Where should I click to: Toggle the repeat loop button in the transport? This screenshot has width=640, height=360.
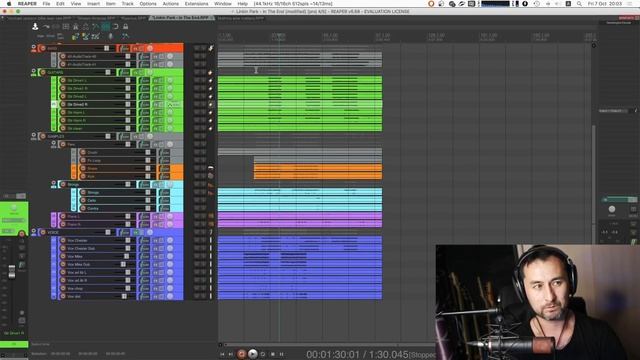tap(262, 354)
